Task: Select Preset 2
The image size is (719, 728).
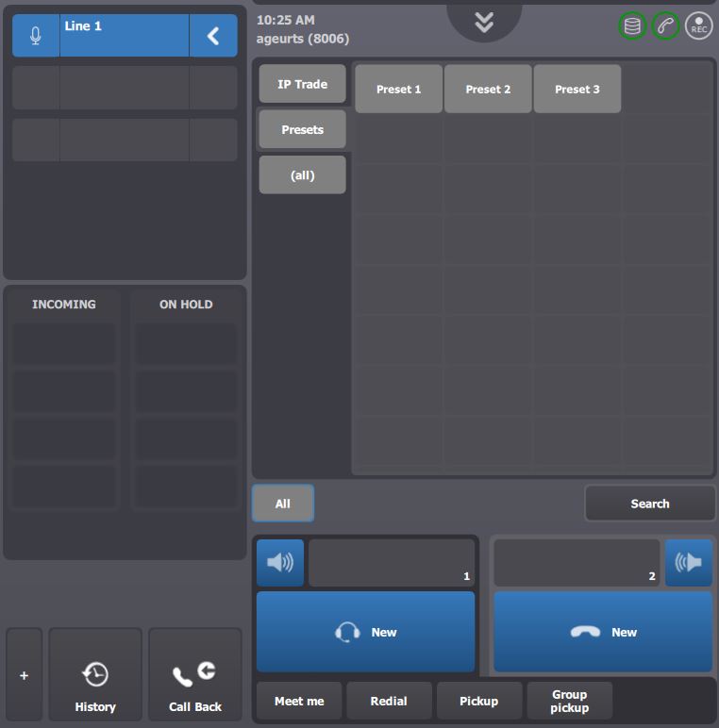Action: 488,90
